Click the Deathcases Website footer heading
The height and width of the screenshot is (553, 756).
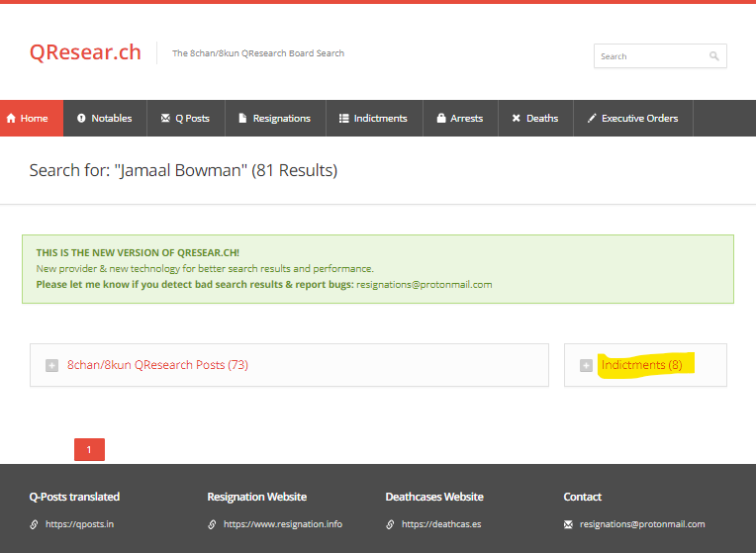coord(434,497)
